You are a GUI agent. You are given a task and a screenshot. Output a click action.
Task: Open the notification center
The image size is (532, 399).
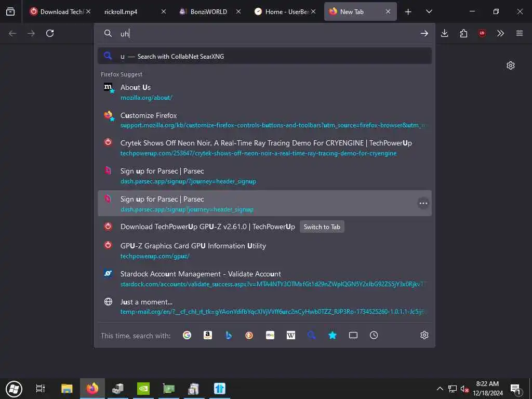pyautogui.click(x=516, y=389)
